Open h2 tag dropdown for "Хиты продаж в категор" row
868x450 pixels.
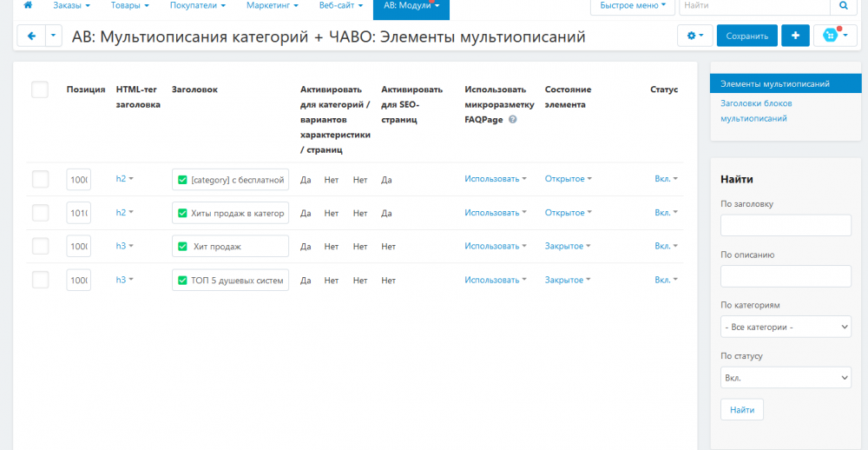click(124, 213)
